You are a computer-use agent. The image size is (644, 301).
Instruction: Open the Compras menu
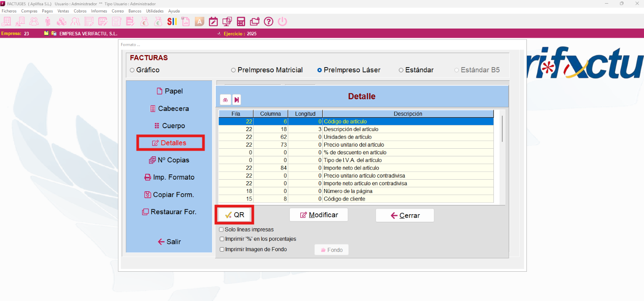click(29, 11)
